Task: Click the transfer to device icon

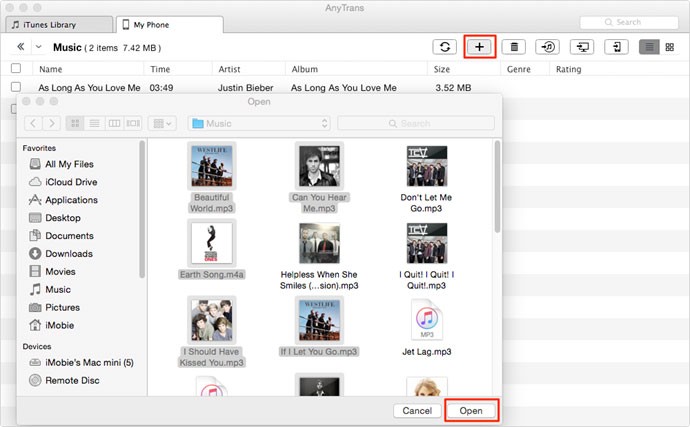Action: (618, 47)
